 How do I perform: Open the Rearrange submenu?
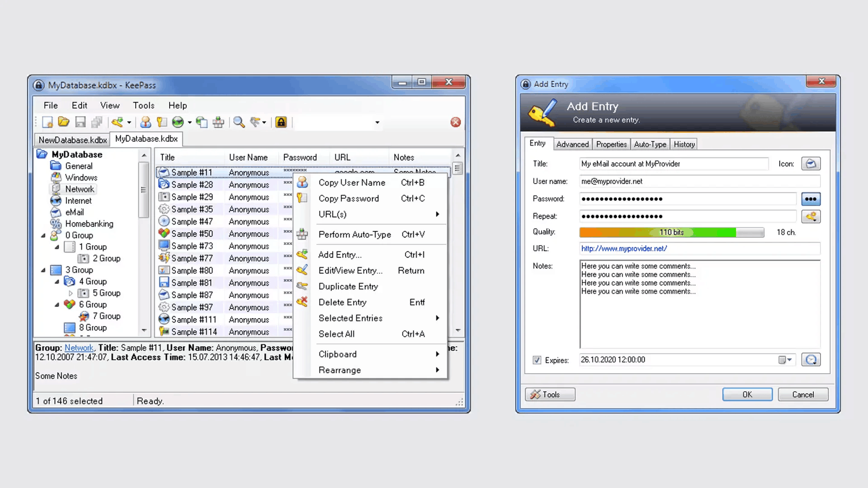[x=371, y=370]
